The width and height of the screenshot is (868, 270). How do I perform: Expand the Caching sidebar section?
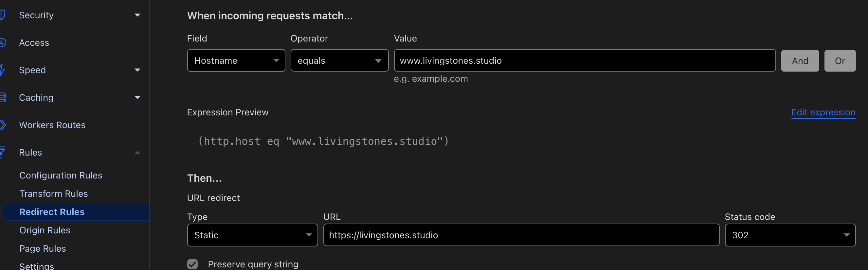coord(137,98)
